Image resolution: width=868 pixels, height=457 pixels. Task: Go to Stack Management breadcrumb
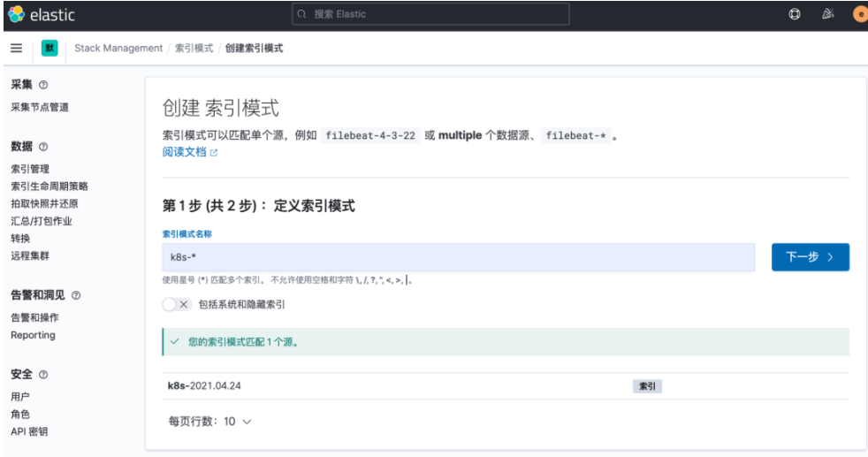pos(118,48)
